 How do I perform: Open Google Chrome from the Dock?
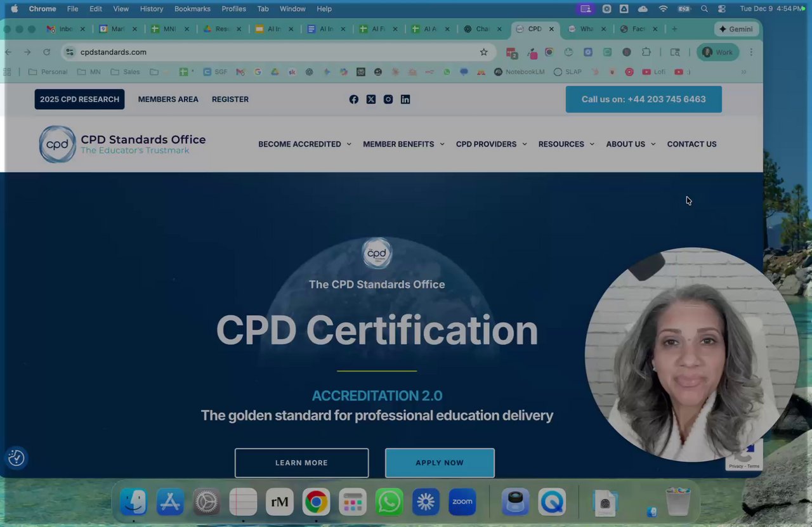(316, 502)
